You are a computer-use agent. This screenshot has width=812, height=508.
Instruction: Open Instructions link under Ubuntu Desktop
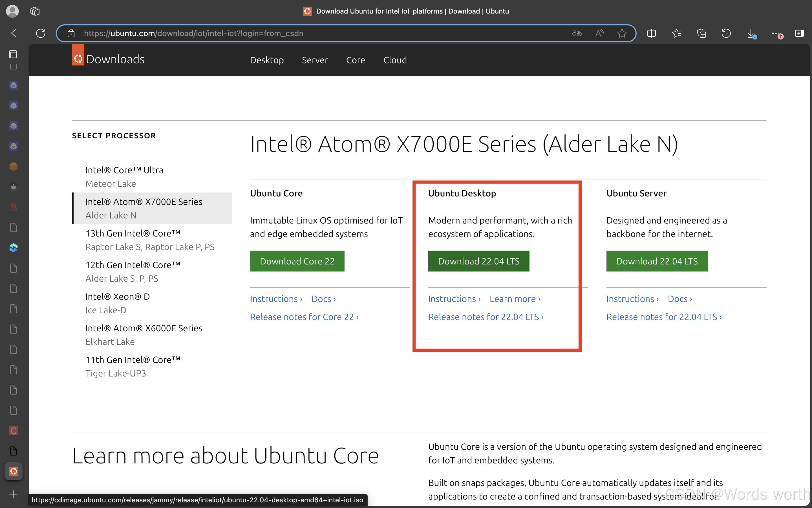[454, 299]
